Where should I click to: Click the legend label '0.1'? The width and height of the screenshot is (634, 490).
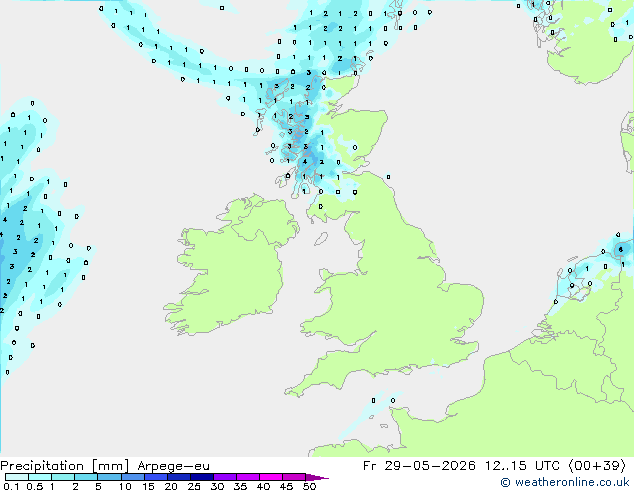click(11, 486)
